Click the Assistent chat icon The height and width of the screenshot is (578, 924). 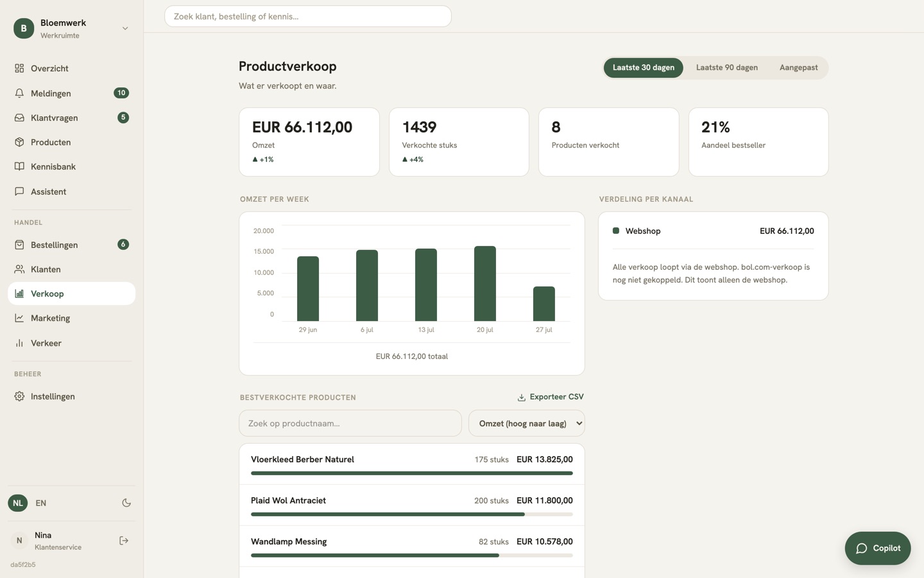[x=19, y=191]
